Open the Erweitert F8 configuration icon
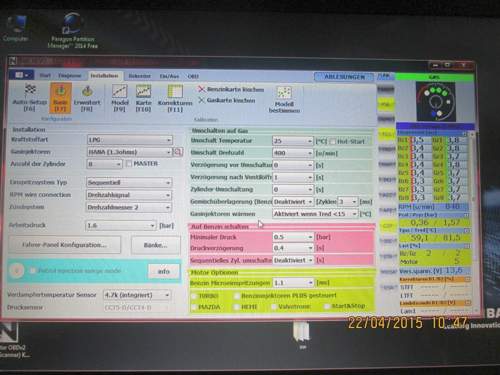This screenshot has height=375, width=500. click(87, 91)
